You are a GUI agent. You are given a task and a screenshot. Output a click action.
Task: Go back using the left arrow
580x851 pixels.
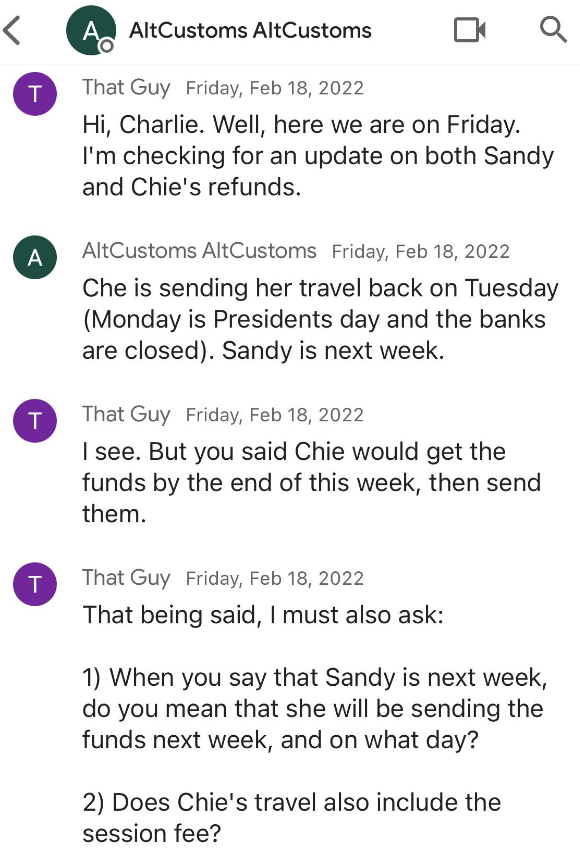[x=12, y=30]
